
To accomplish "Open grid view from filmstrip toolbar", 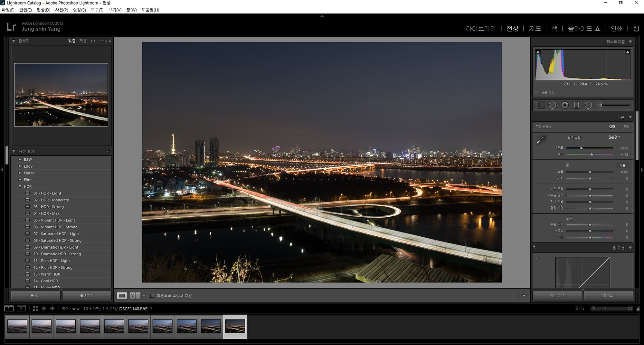I will pyautogui.click(x=35, y=309).
